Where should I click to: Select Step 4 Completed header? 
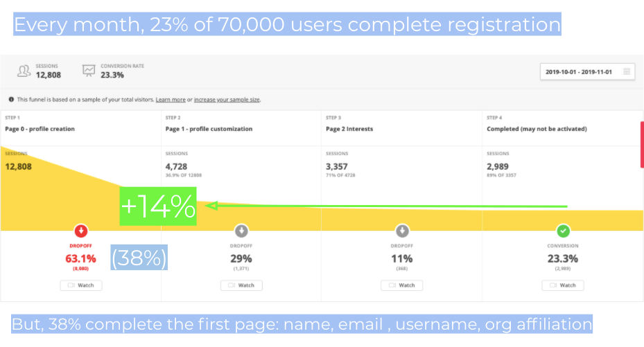[x=537, y=129]
